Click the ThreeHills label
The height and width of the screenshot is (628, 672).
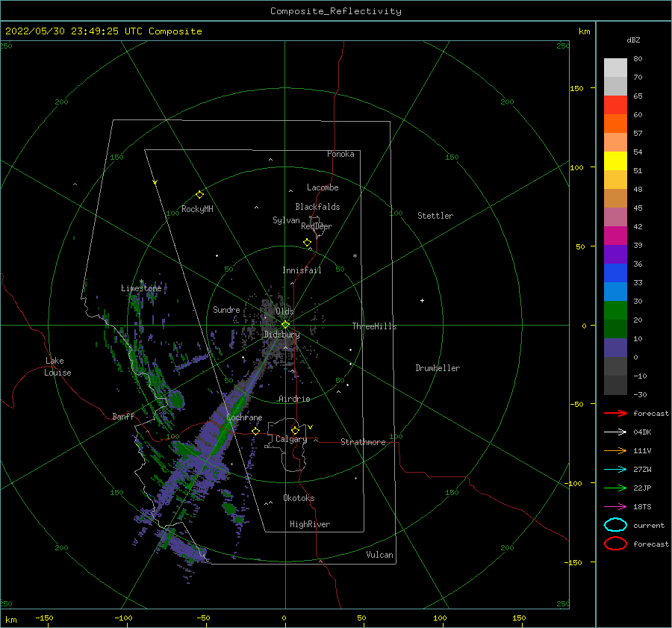point(374,326)
